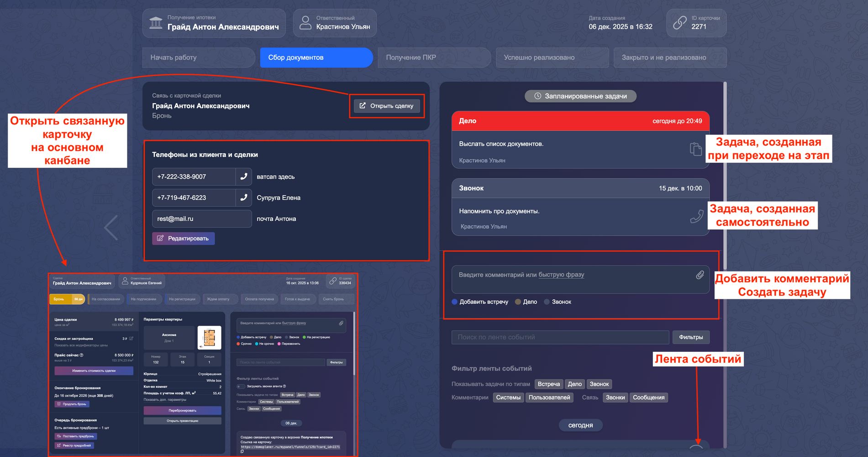Click the right panel vertical scrollbar
The width and height of the screenshot is (868, 457).
point(725,176)
